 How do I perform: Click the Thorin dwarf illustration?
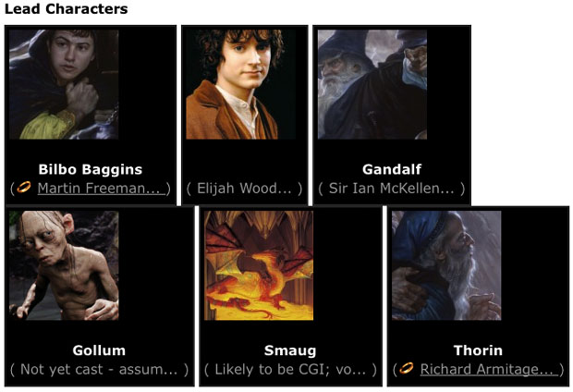[446, 265]
